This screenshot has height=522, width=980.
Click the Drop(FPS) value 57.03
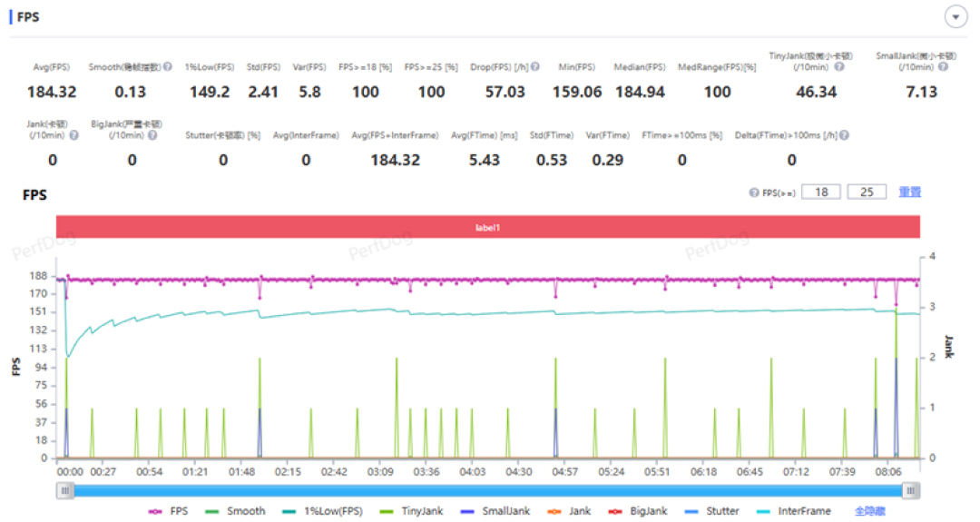(x=505, y=92)
